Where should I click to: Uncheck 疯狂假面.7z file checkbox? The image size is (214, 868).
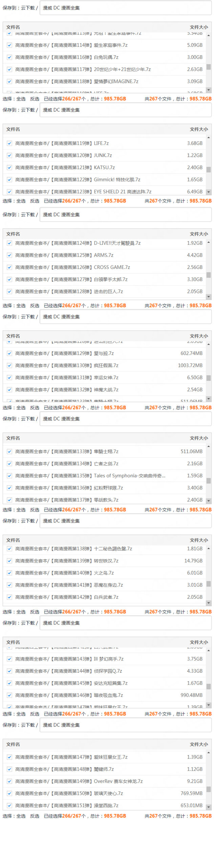point(9,366)
